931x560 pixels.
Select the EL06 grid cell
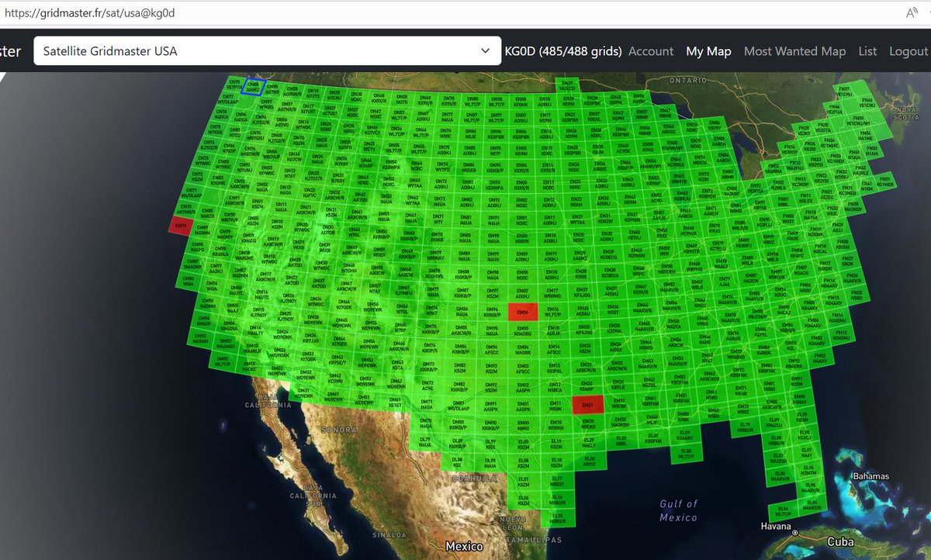point(524,500)
